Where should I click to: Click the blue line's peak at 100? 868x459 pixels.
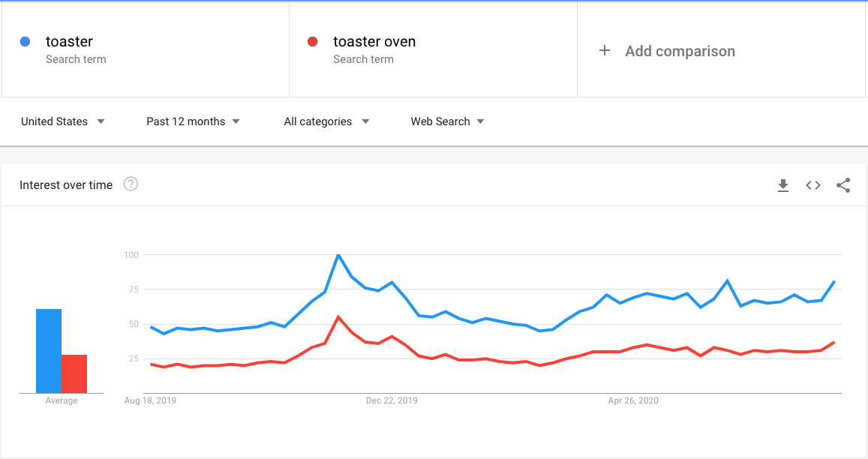pos(338,255)
